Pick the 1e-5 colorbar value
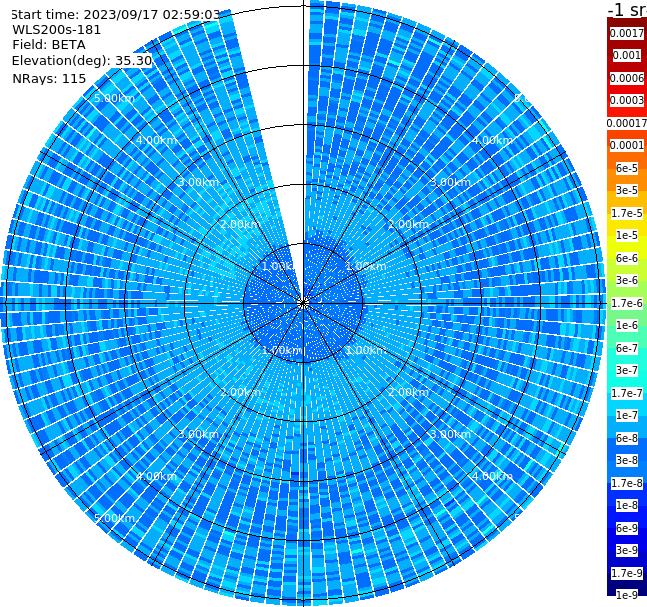 point(627,235)
